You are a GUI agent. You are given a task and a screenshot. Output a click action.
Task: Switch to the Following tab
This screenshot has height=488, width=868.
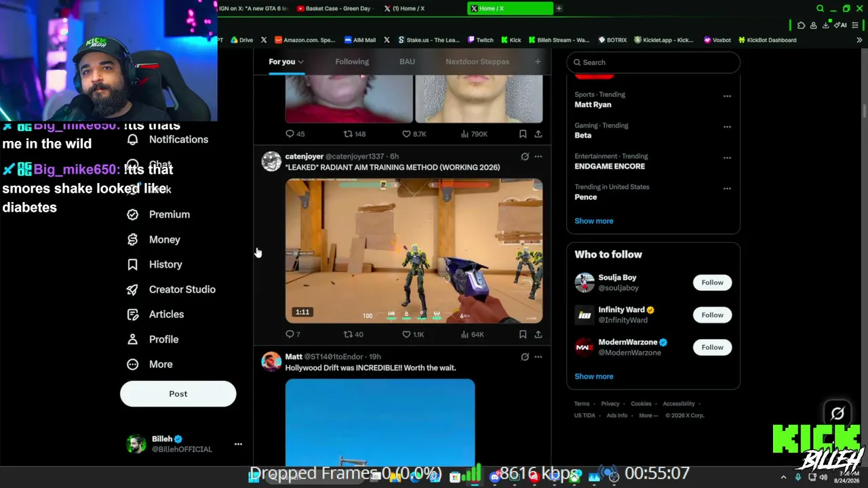pyautogui.click(x=352, y=62)
